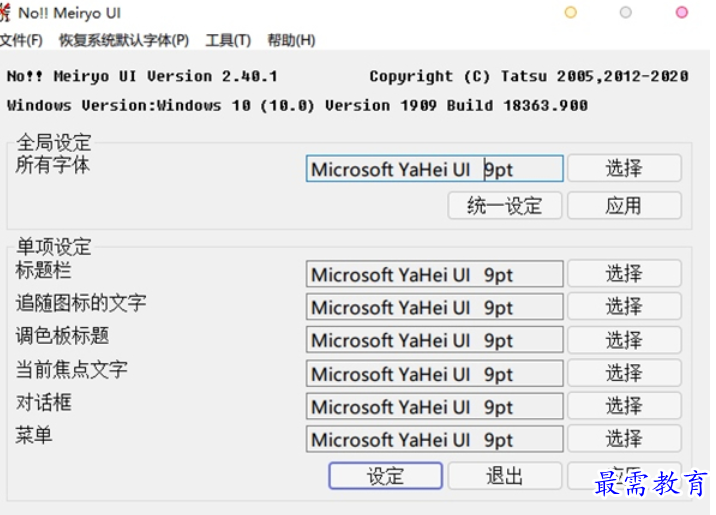Click 选择 button for 追随图标的文字
This screenshot has height=515, width=716.
tap(624, 306)
